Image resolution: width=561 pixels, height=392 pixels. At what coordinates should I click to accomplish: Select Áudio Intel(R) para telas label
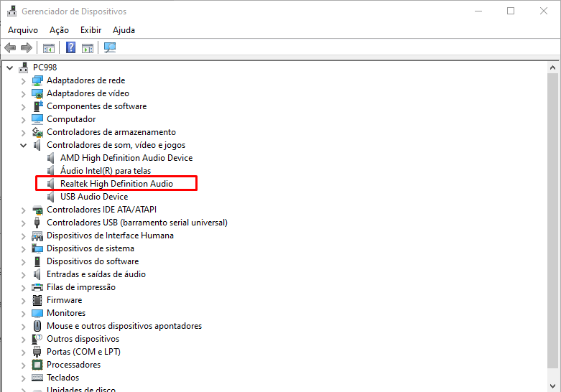click(x=106, y=171)
